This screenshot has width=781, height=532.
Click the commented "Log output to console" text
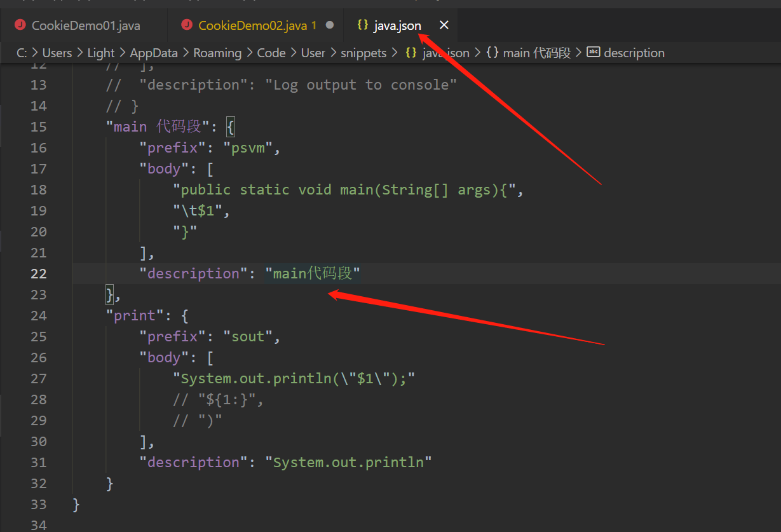[361, 85]
